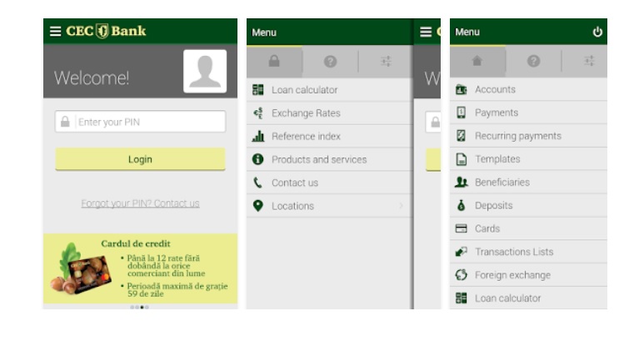Open Forgot your PIN? Contact us link
The height and width of the screenshot is (351, 644).
[x=140, y=203]
